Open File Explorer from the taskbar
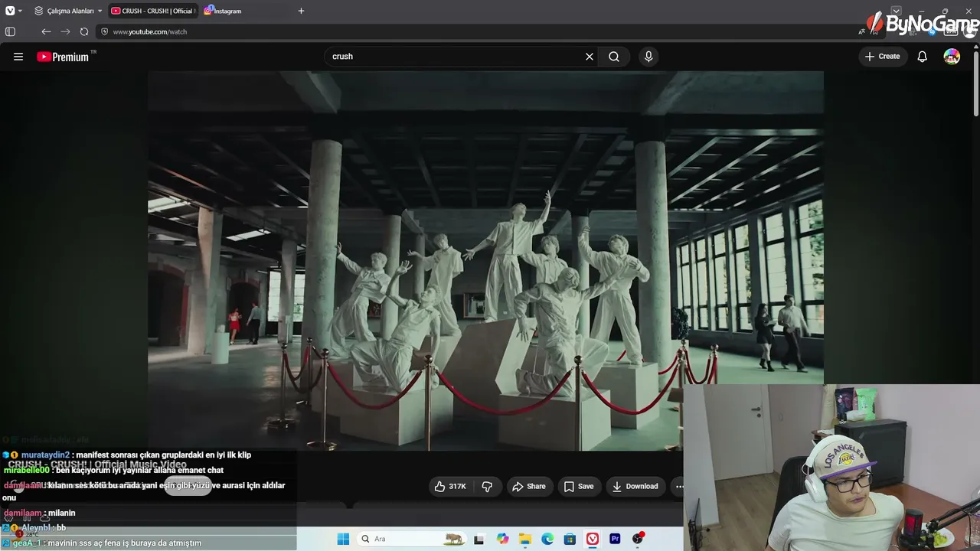Viewport: 980px width, 551px height. (524, 539)
